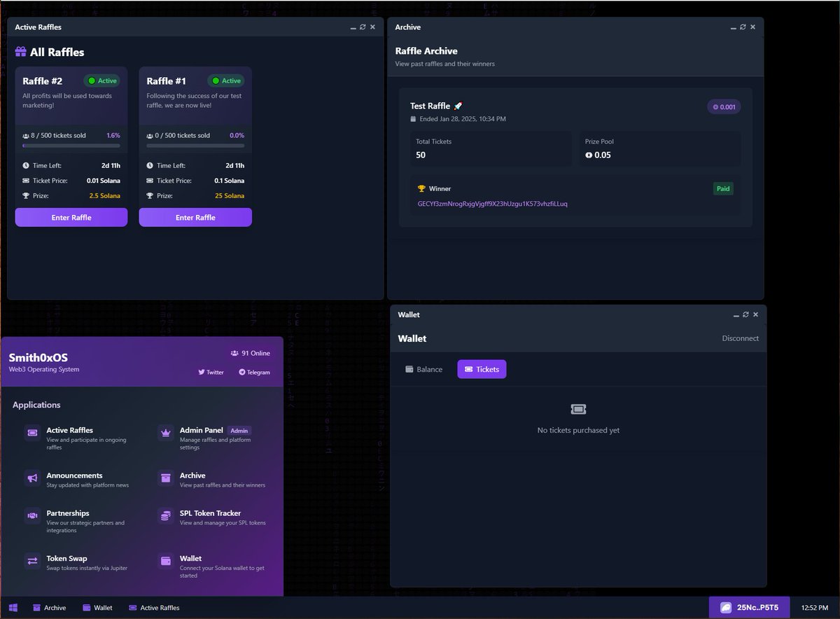Open the Admin Panel crown icon
The width and height of the screenshot is (840, 619).
coord(166,433)
